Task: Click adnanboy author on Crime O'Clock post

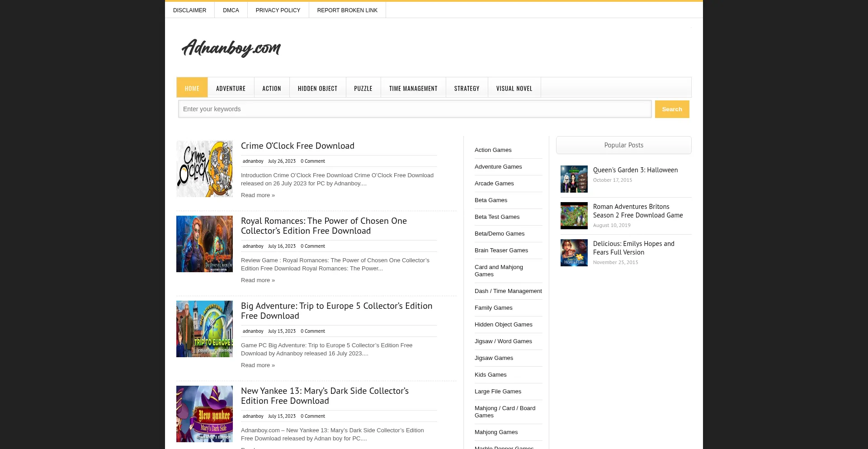Action: point(253,161)
